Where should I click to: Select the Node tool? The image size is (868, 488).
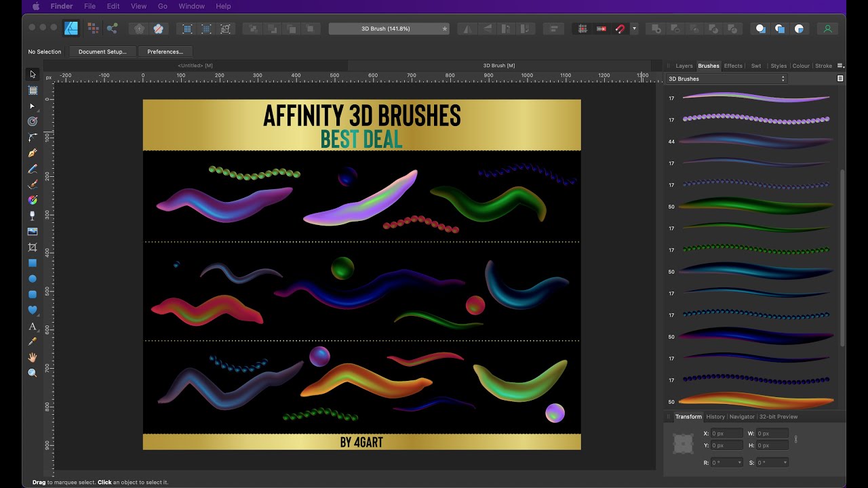(33, 106)
